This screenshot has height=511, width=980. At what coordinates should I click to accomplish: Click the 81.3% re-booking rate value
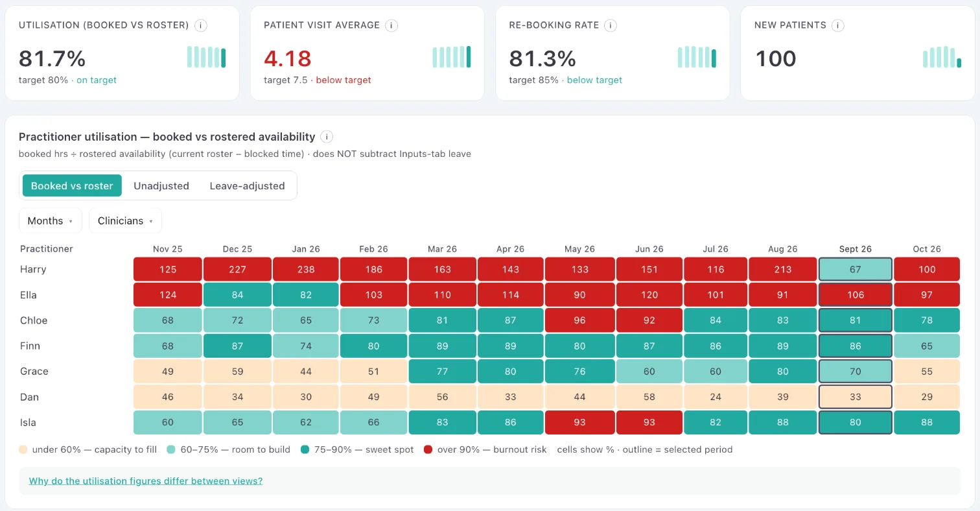coord(542,58)
